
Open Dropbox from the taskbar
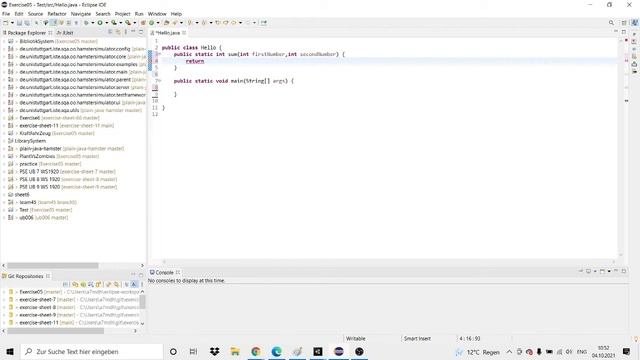pos(214,351)
